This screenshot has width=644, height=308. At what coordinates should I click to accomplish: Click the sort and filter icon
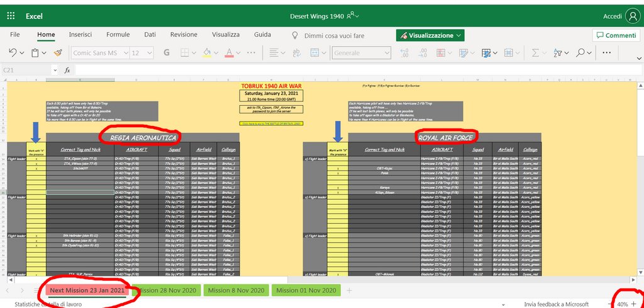click(x=557, y=53)
